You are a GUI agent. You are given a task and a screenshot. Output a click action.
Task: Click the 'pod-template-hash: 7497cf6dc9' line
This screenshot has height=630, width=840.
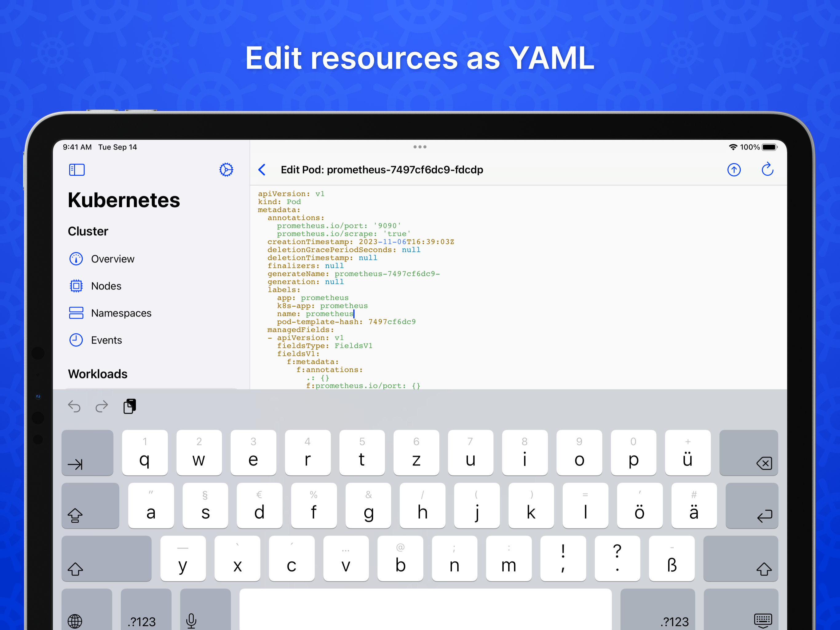point(346,322)
